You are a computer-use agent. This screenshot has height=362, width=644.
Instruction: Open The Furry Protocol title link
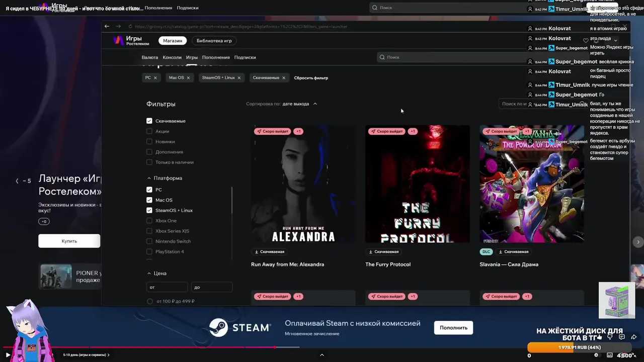tap(388, 264)
